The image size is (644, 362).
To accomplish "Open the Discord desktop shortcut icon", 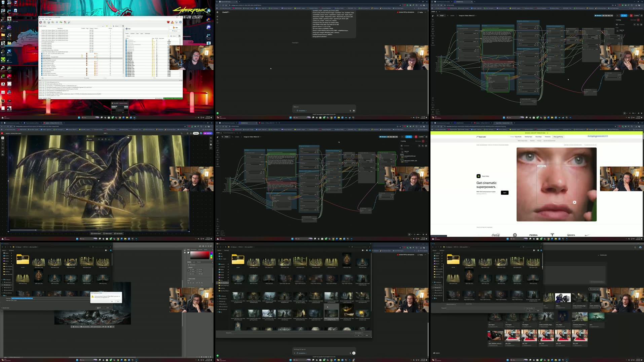I will tap(209, 27).
